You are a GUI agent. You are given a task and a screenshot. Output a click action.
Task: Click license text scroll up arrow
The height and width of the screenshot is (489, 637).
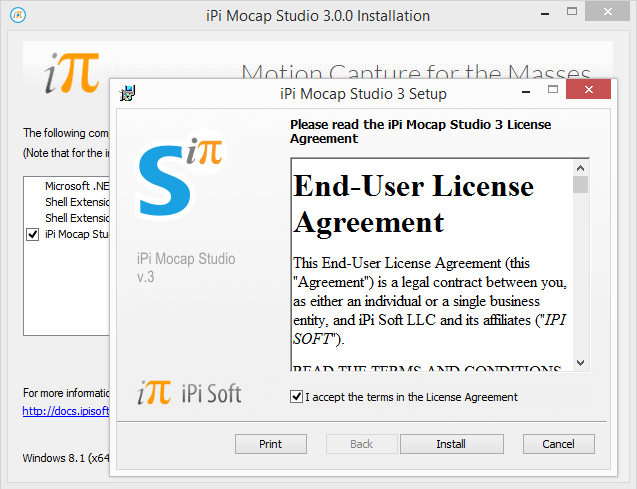tap(581, 168)
